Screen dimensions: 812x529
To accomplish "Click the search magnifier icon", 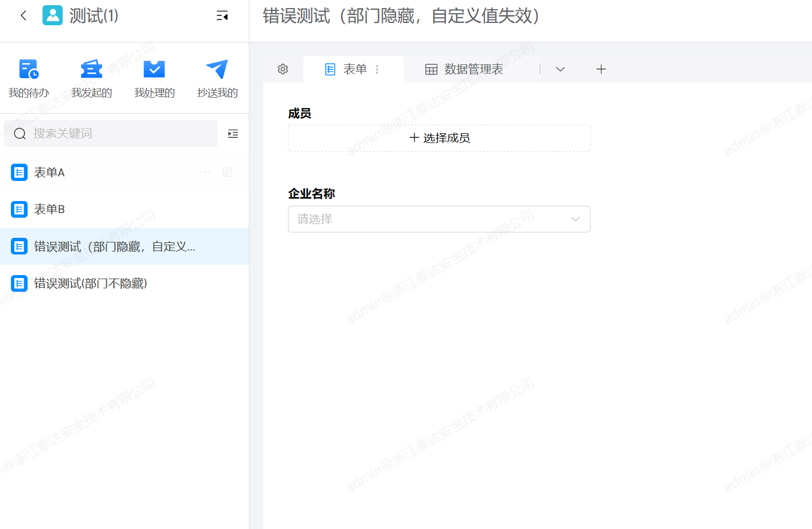I will pyautogui.click(x=20, y=134).
